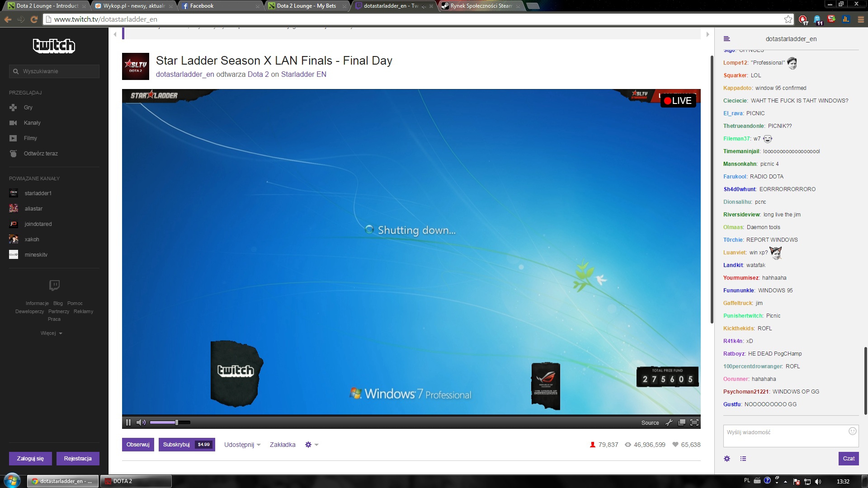Screen dimensions: 868x488
Task: Expand the Więcej footer menu
Action: click(51, 333)
